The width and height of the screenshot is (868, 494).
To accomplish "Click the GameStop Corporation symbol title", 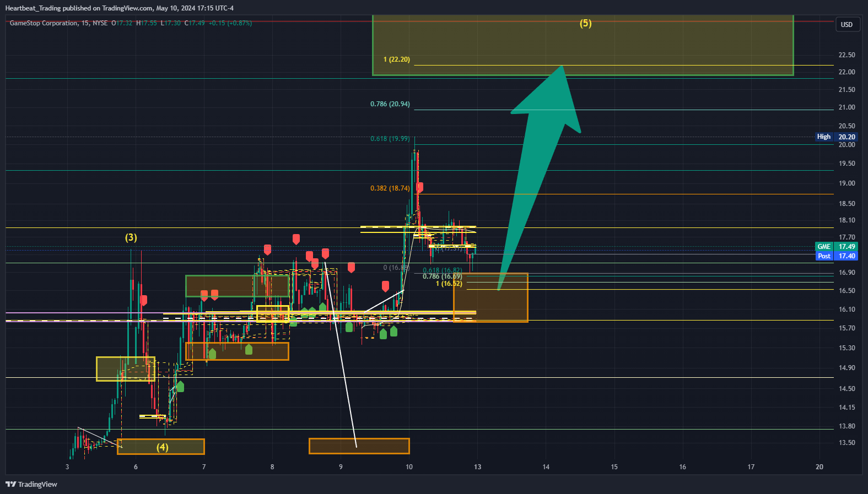I will (x=44, y=23).
